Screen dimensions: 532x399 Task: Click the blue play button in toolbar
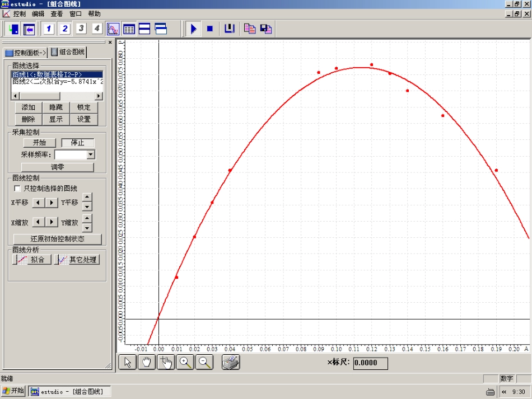194,29
